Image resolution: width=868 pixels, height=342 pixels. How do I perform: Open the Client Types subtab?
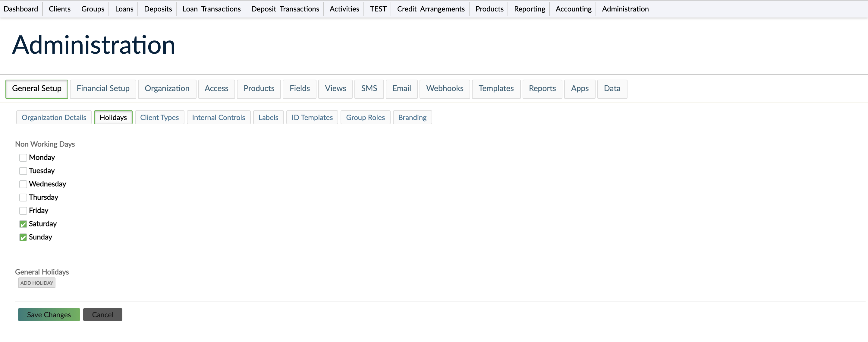click(x=159, y=118)
